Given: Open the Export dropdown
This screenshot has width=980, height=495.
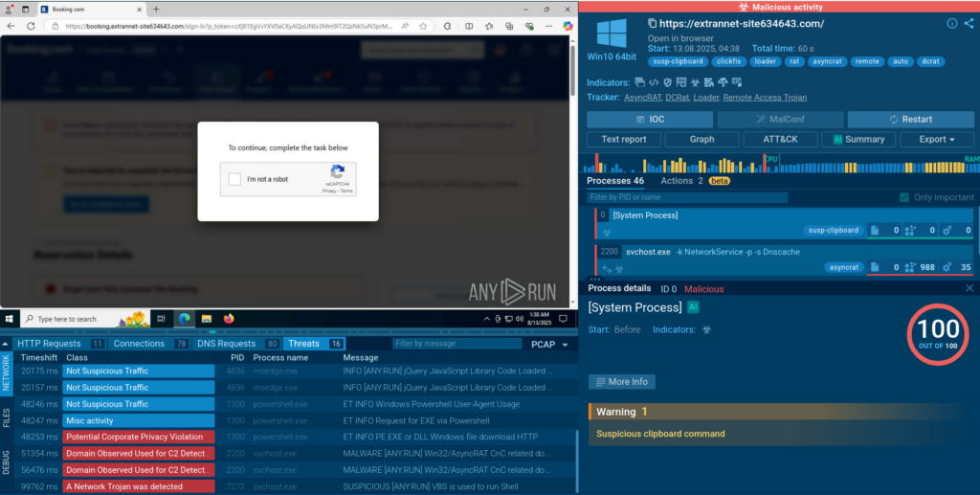Looking at the screenshot, I should coord(937,140).
